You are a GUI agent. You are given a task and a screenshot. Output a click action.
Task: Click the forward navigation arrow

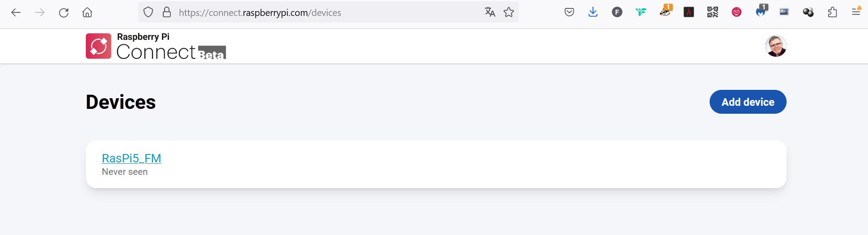point(40,12)
